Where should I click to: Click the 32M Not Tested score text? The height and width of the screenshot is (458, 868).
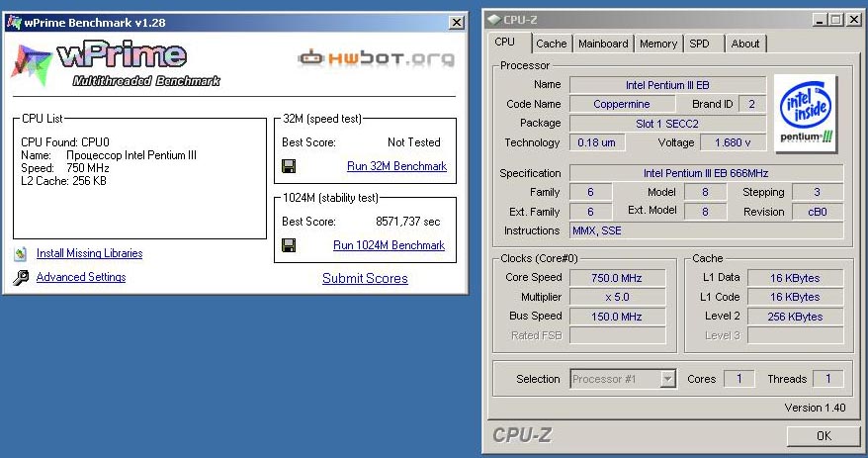[414, 142]
